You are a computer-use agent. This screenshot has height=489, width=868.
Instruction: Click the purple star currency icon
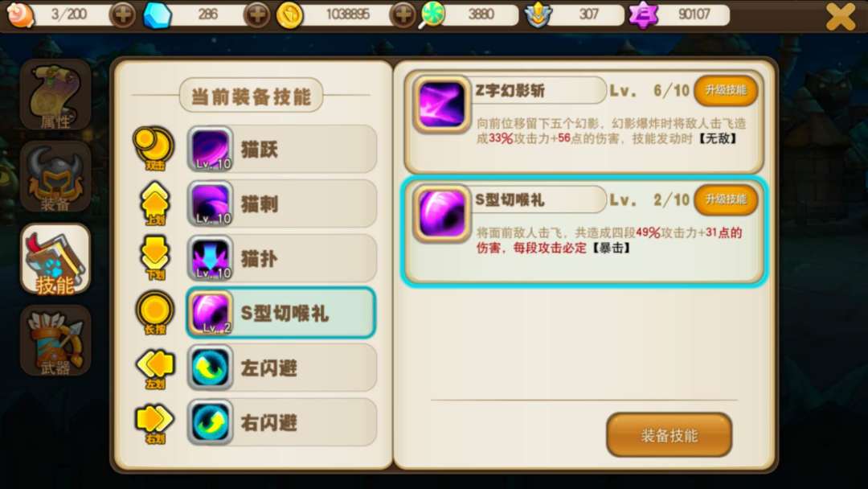tap(643, 15)
